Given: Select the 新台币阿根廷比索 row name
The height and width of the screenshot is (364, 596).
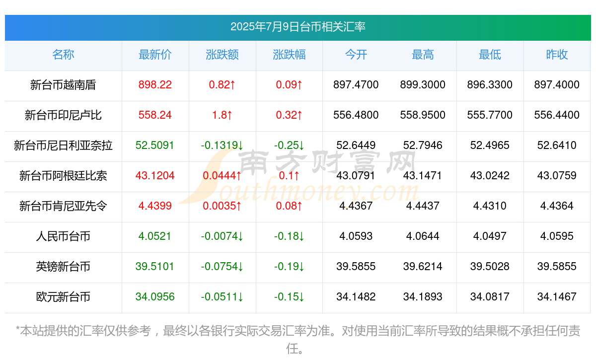Looking at the screenshot, I should click(x=63, y=176).
